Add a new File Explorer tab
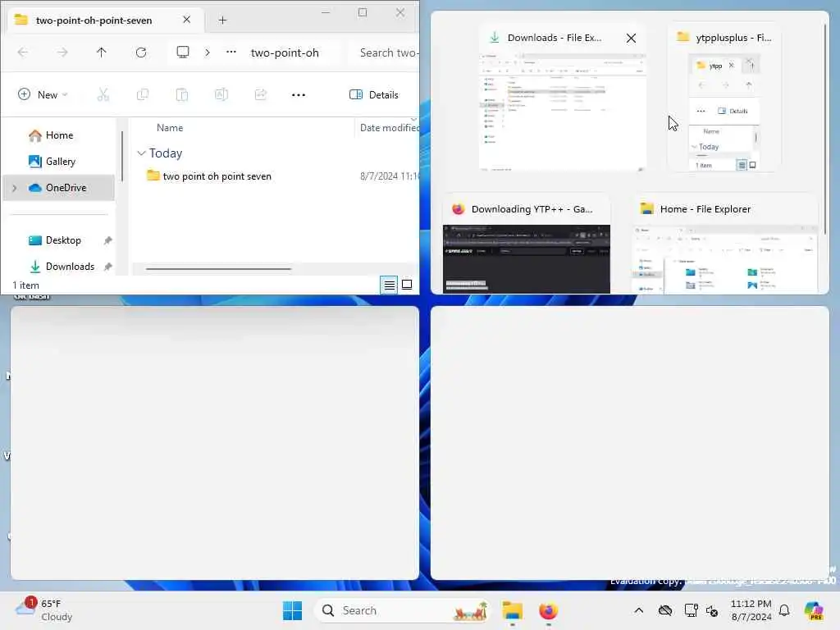Screen dimensions: 840x630 pos(222,21)
